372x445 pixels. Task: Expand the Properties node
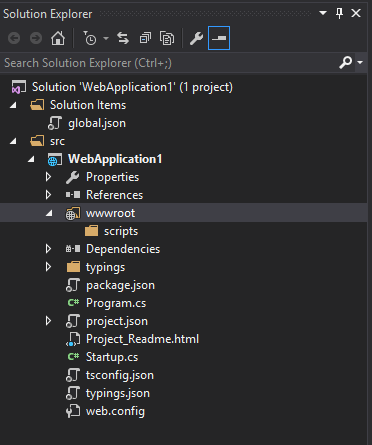click(48, 177)
